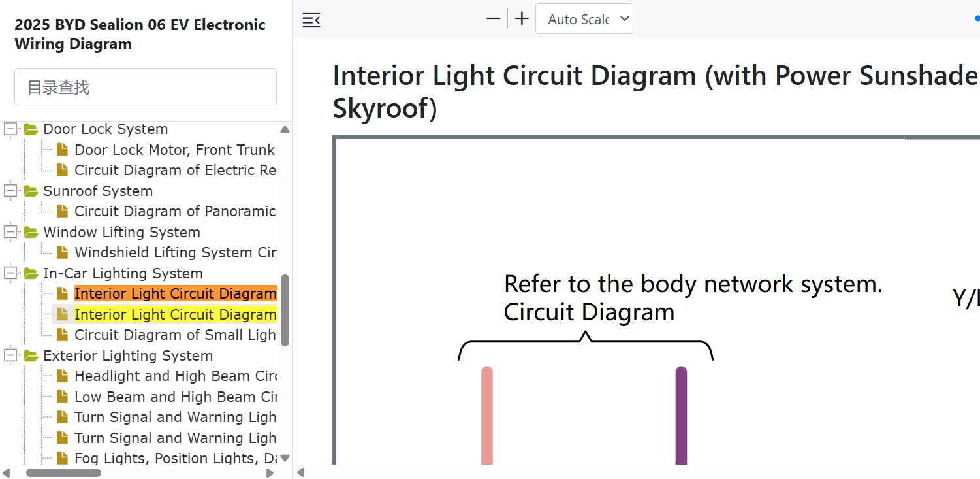Viewport: 980px width, 479px height.
Task: Click the tree's horizontal scrollbar right arrow
Action: point(270,473)
